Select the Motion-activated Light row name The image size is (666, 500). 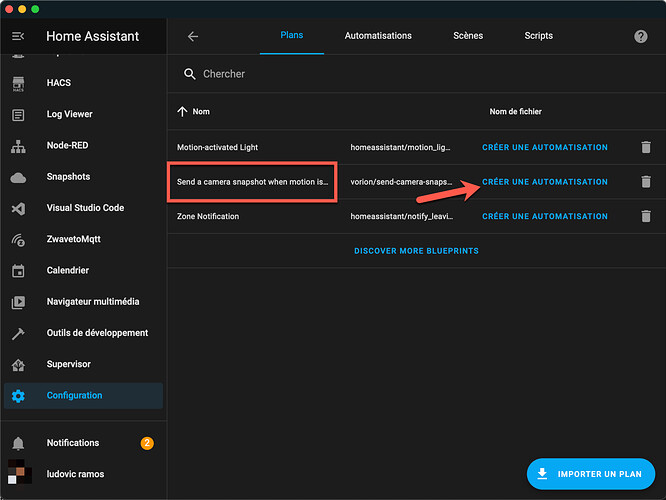[217, 147]
